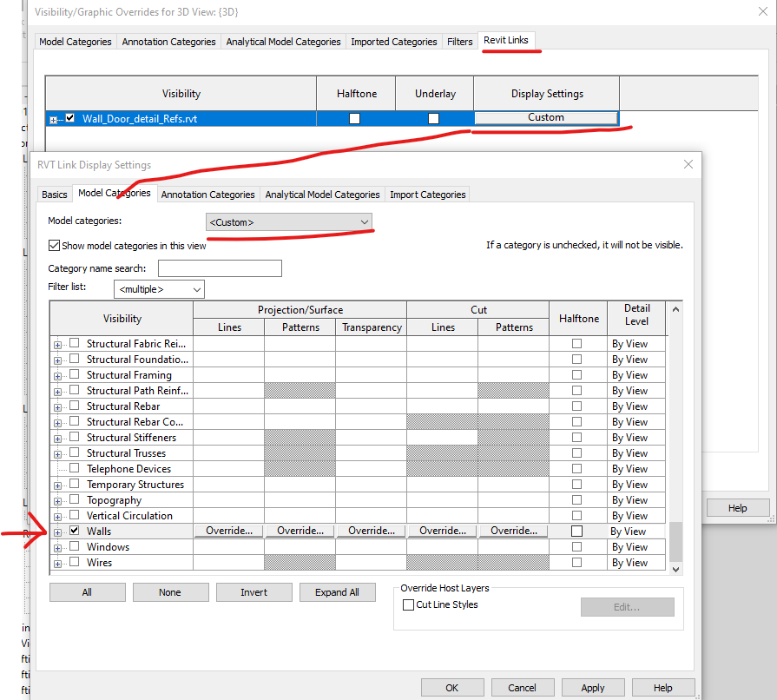Viewport: 777px width, 700px height.
Task: Click the Invert selection button
Action: point(254,591)
